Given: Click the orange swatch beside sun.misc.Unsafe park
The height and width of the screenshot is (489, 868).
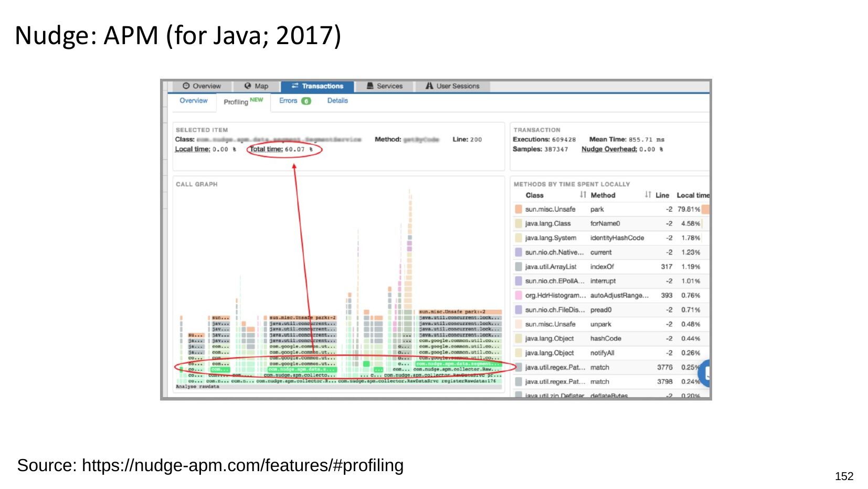Looking at the screenshot, I should click(x=518, y=210).
